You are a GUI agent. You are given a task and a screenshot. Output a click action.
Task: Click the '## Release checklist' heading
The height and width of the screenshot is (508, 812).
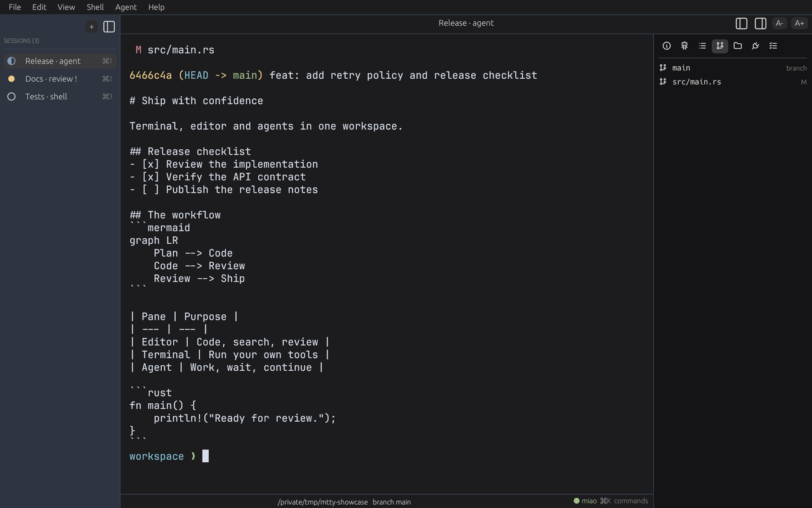pyautogui.click(x=190, y=151)
